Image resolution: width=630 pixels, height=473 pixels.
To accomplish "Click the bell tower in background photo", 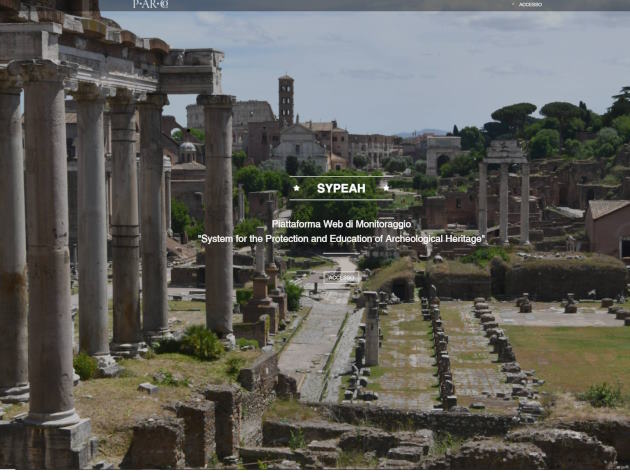I will (x=286, y=100).
